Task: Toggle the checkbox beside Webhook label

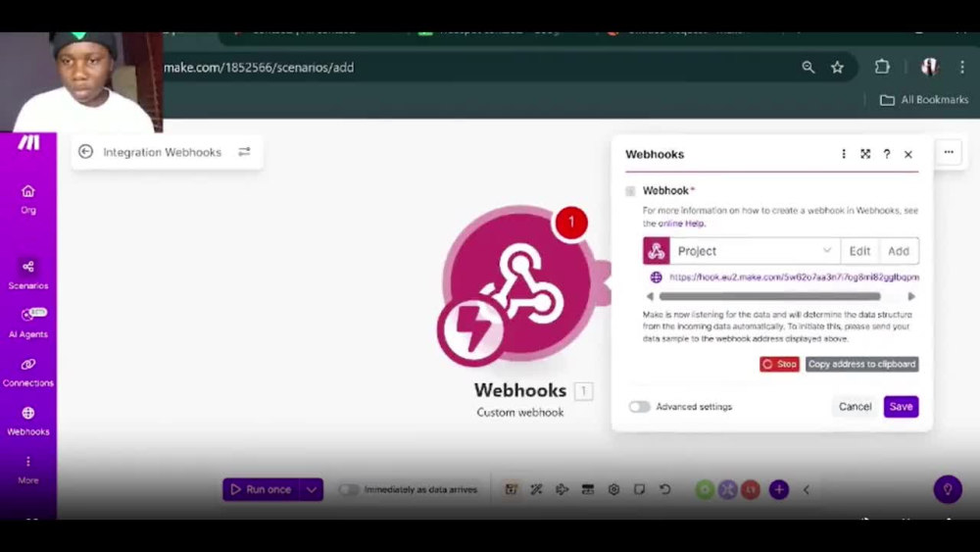Action: click(x=630, y=190)
